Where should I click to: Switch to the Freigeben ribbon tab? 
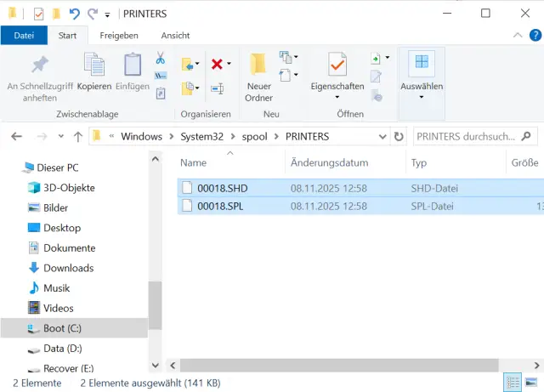119,36
